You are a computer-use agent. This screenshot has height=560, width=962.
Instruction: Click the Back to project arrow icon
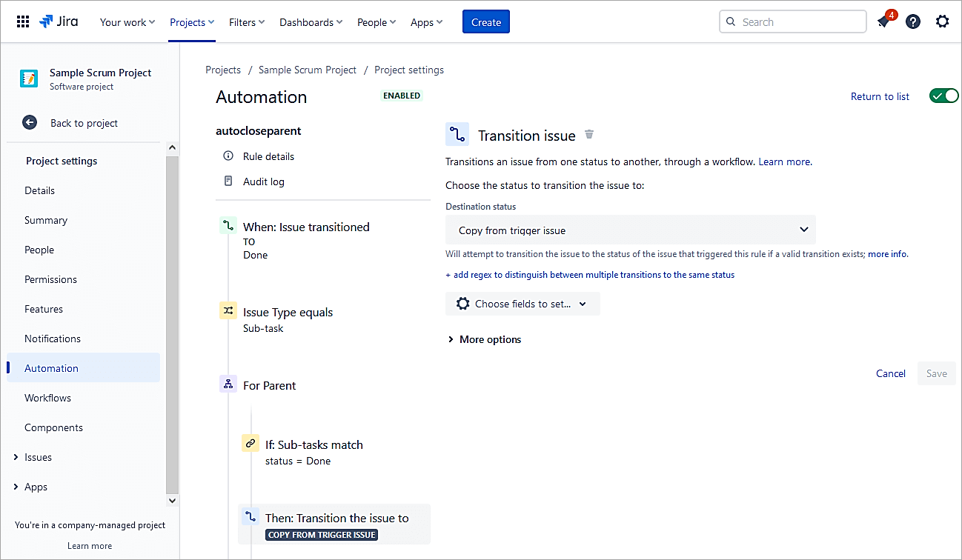[x=30, y=123]
